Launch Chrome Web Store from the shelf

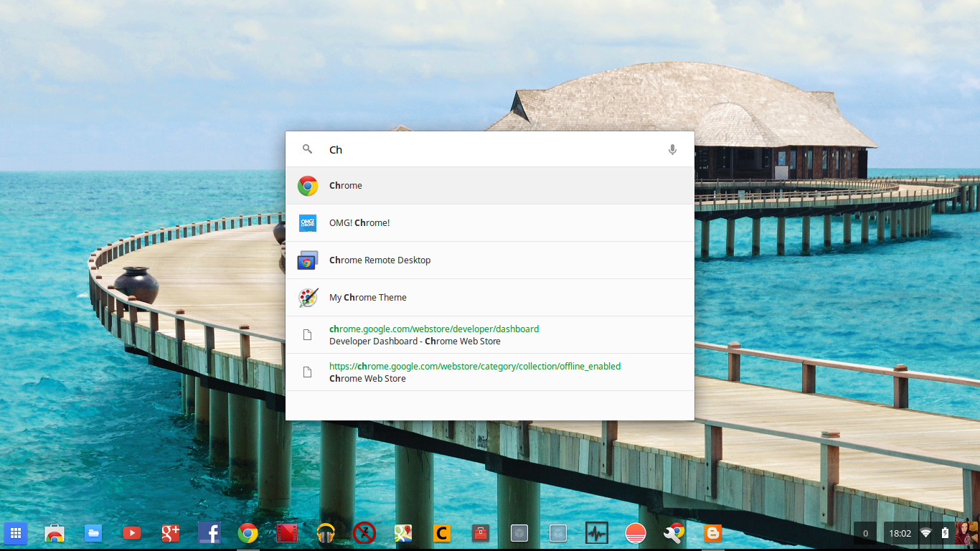[55, 533]
